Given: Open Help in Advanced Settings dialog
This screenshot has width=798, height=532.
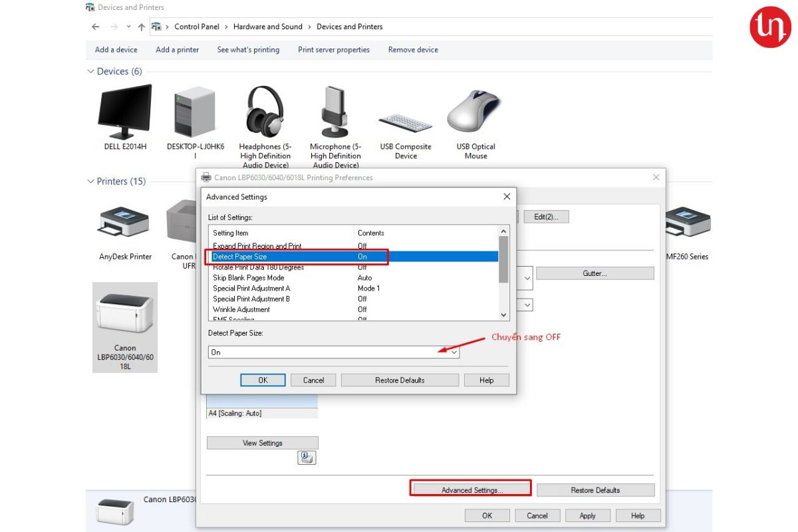Looking at the screenshot, I should click(486, 380).
